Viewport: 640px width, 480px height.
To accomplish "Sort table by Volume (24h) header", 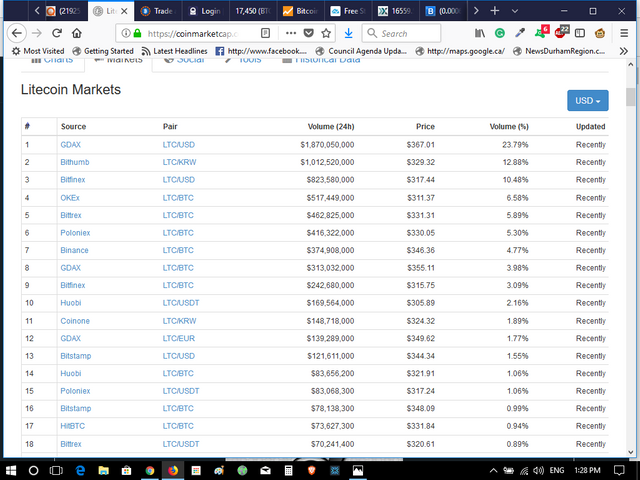I will point(331,127).
